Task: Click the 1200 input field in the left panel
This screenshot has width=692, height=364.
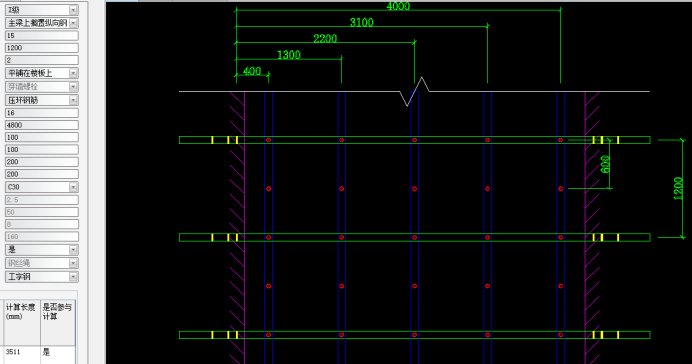Action: (x=42, y=48)
